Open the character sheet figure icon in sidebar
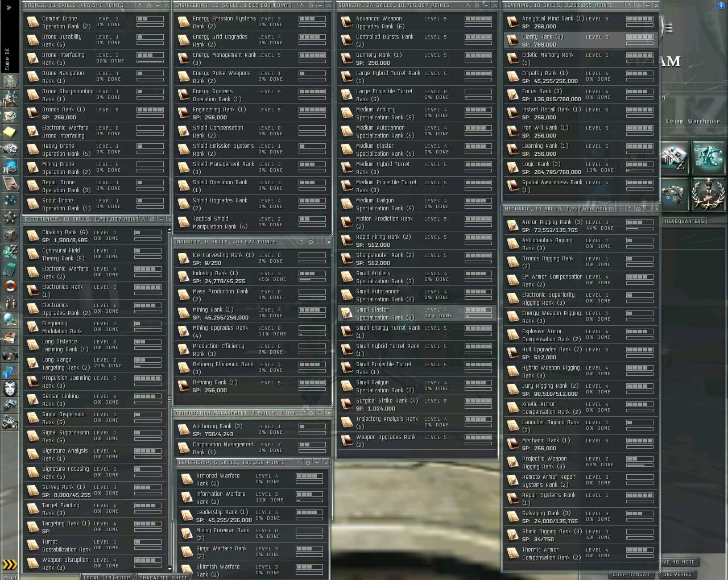Viewport: 728px width, 580px height. 10,81
